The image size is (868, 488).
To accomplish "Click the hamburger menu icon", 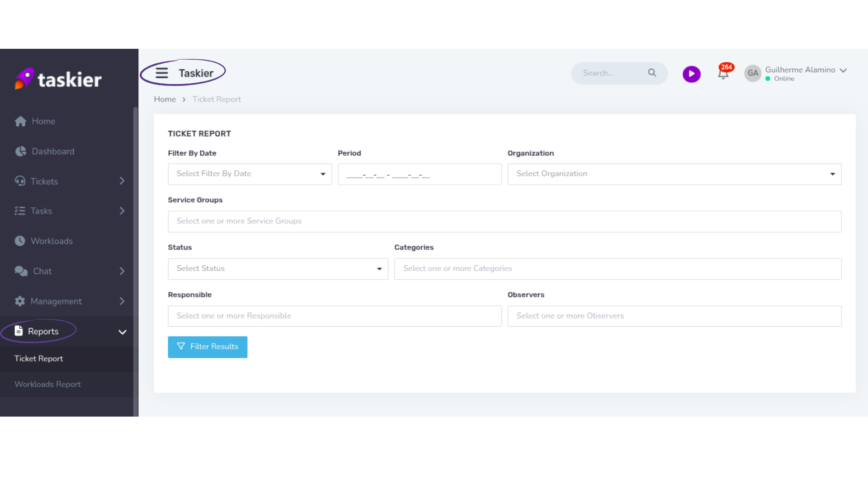I will coord(162,73).
